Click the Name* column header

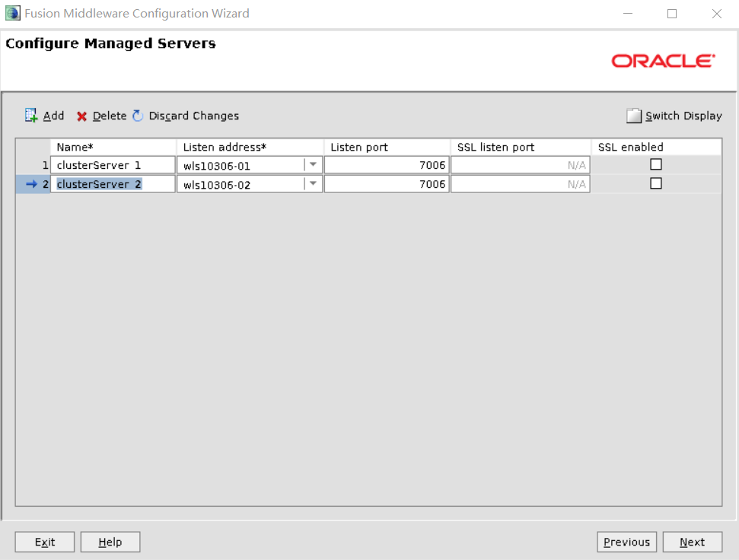[x=112, y=146]
